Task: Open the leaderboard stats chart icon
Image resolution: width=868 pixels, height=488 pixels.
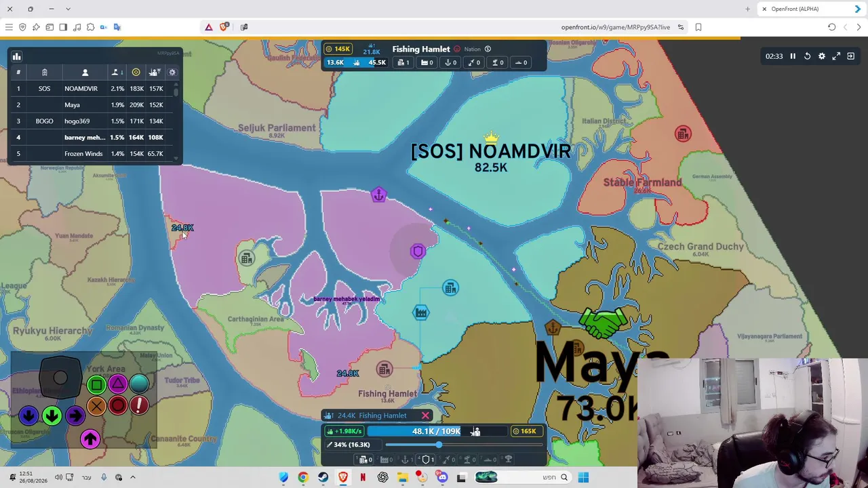Action: point(17,57)
